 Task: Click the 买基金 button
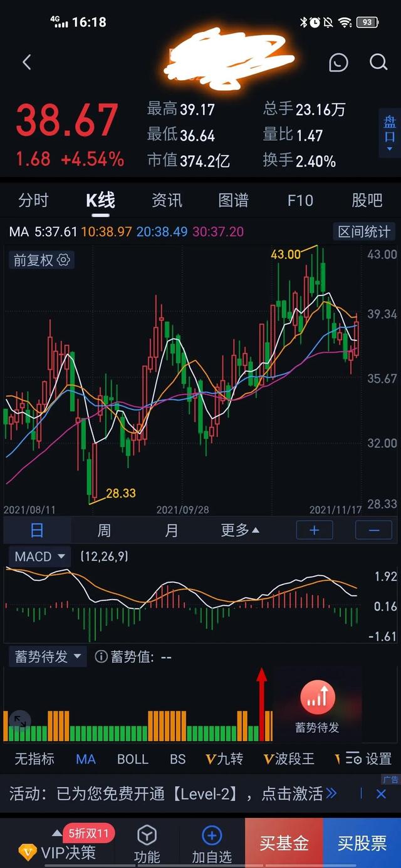click(x=284, y=843)
